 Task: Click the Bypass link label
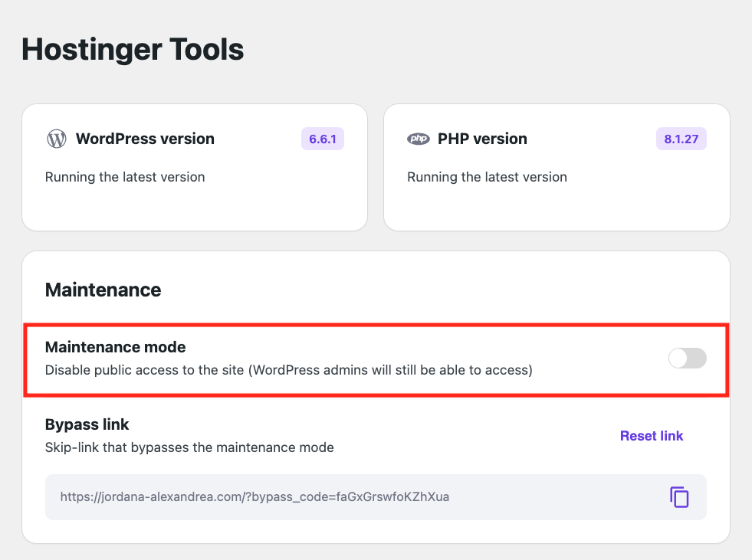point(87,424)
